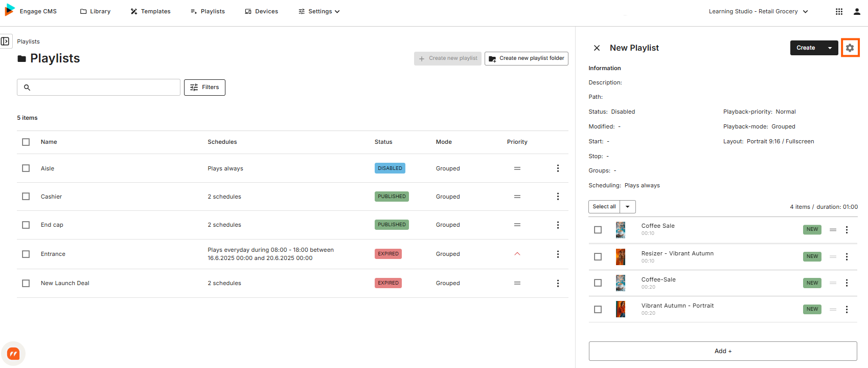The height and width of the screenshot is (368, 868).
Task: Expand the Select all dropdown arrow
Action: pos(628,207)
